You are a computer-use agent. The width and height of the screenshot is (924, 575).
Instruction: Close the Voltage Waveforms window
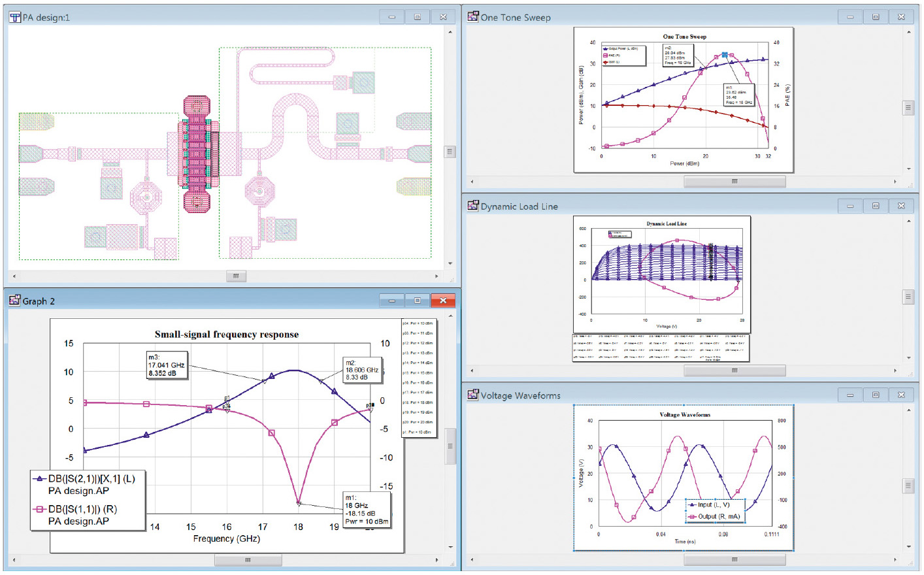901,395
